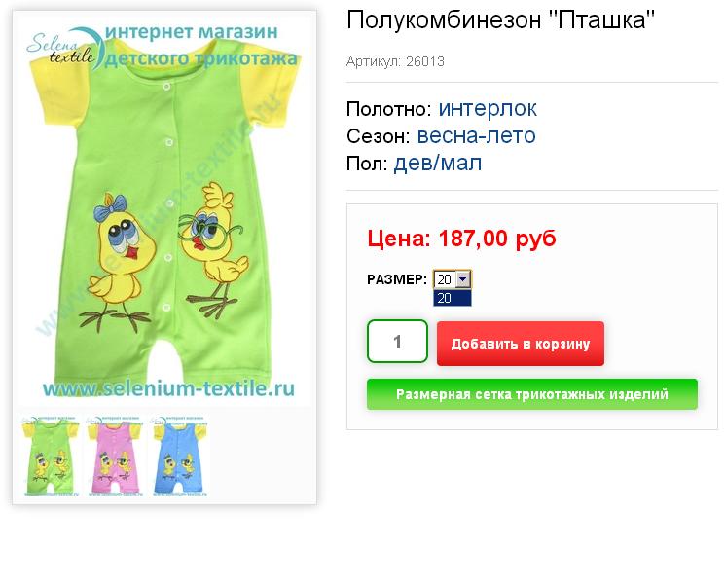Click the quantity input field
725x588 pixels.
pos(397,342)
